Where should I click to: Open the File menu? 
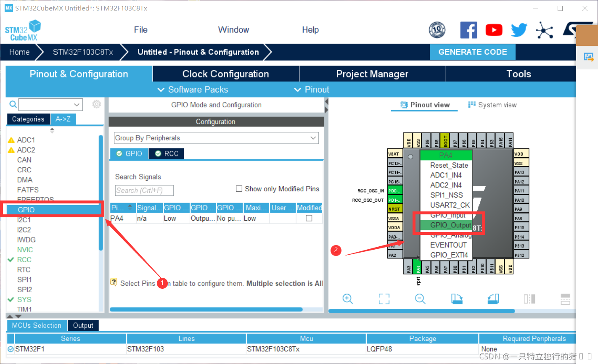[x=140, y=30]
